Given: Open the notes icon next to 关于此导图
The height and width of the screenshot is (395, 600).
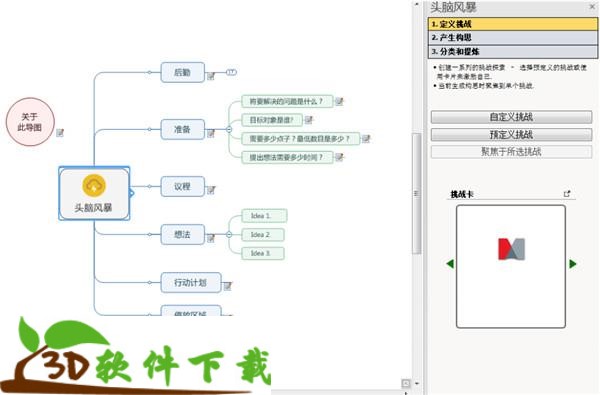Looking at the screenshot, I should point(60,133).
